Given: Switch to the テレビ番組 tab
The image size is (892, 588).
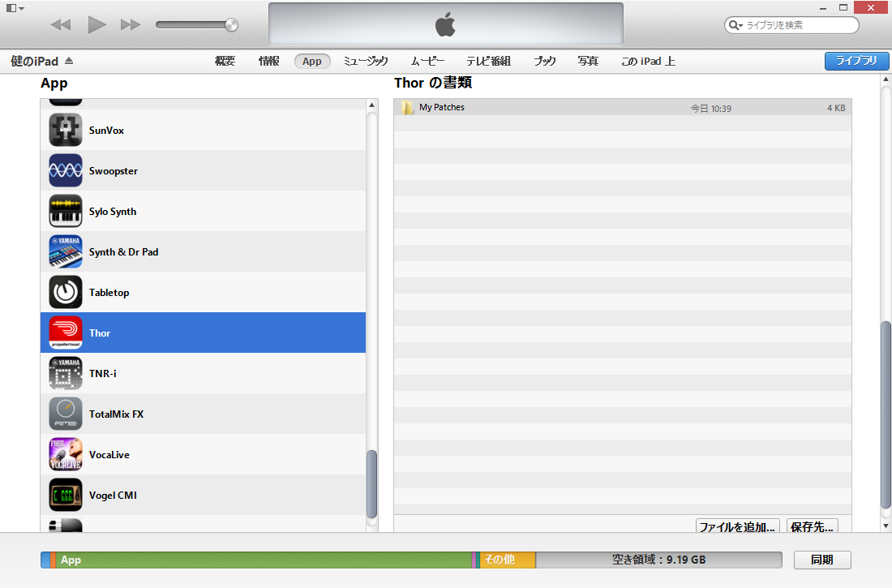Looking at the screenshot, I should point(489,61).
